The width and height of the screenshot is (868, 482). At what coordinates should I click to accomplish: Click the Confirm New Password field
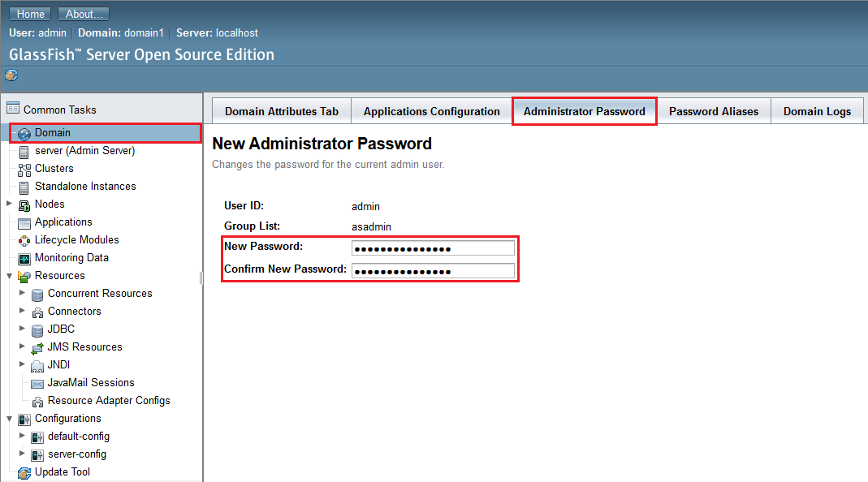pos(433,270)
